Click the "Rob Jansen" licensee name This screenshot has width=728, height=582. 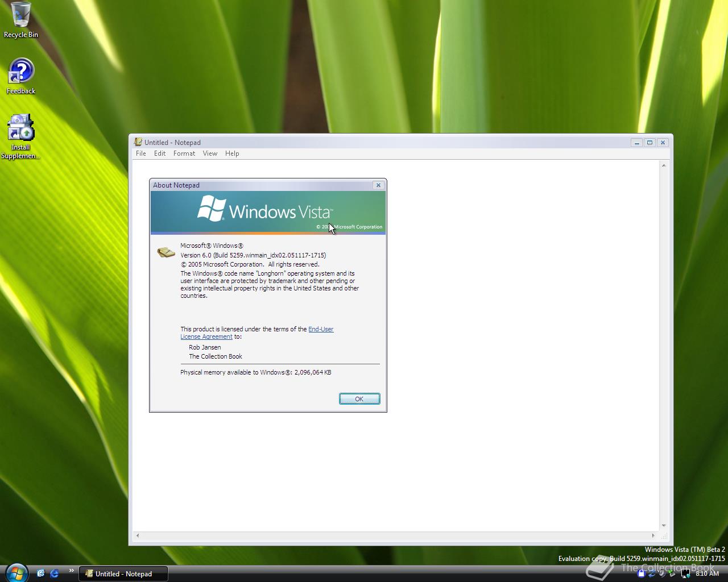coord(205,347)
